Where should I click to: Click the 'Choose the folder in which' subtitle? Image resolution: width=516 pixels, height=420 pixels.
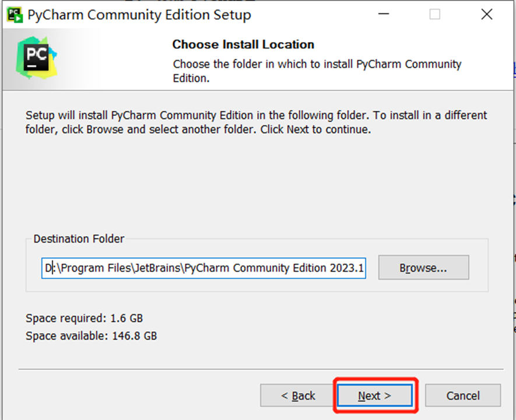(x=317, y=71)
